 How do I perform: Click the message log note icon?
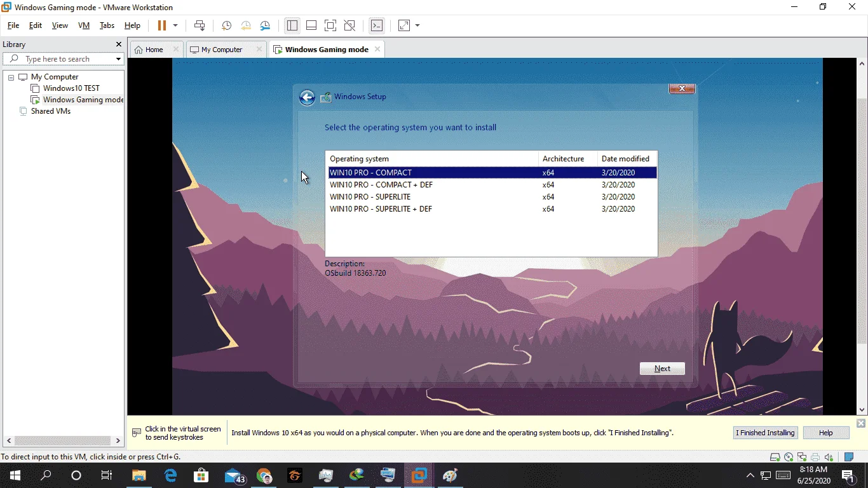coord(848,457)
